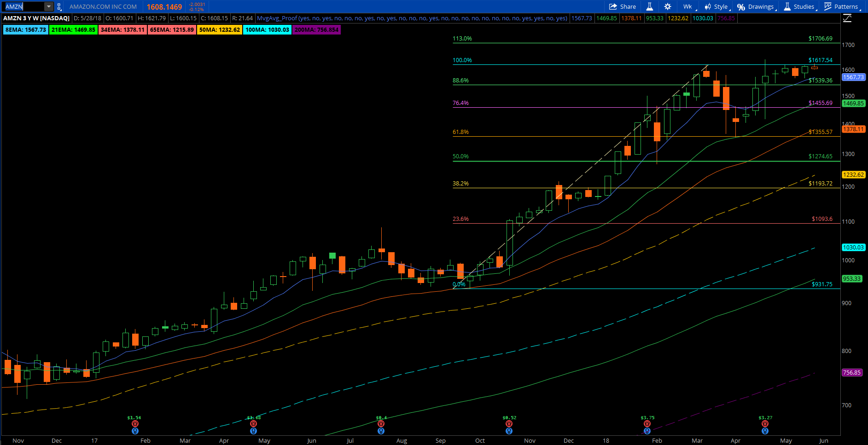Click the 8EMA: 1567.73 label
Viewport: 868px width, 445px height.
(x=26, y=30)
